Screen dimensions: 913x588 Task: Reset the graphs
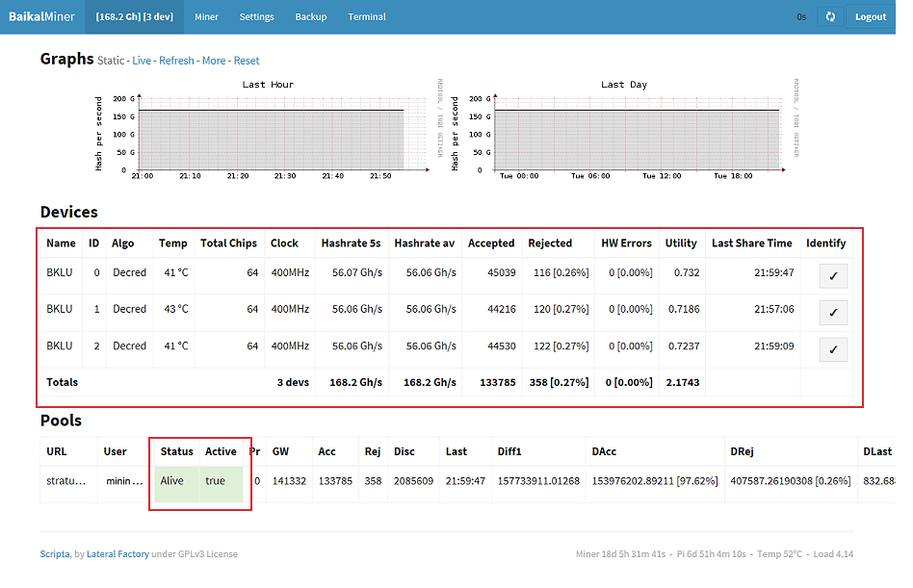pyautogui.click(x=247, y=61)
